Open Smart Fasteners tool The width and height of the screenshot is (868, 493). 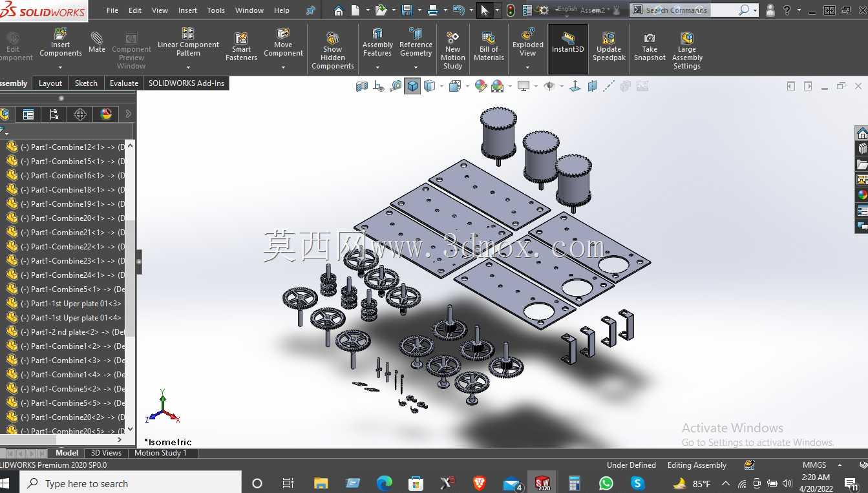point(241,47)
